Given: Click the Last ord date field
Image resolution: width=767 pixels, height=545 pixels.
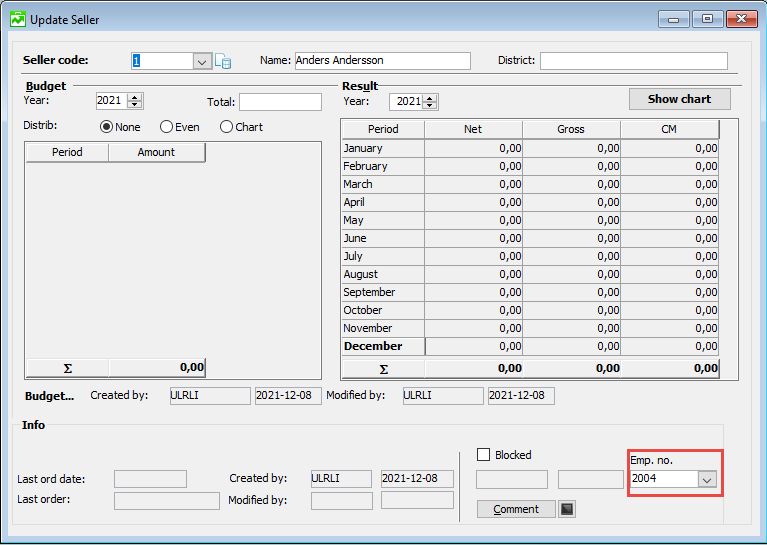Looking at the screenshot, I should [150, 479].
